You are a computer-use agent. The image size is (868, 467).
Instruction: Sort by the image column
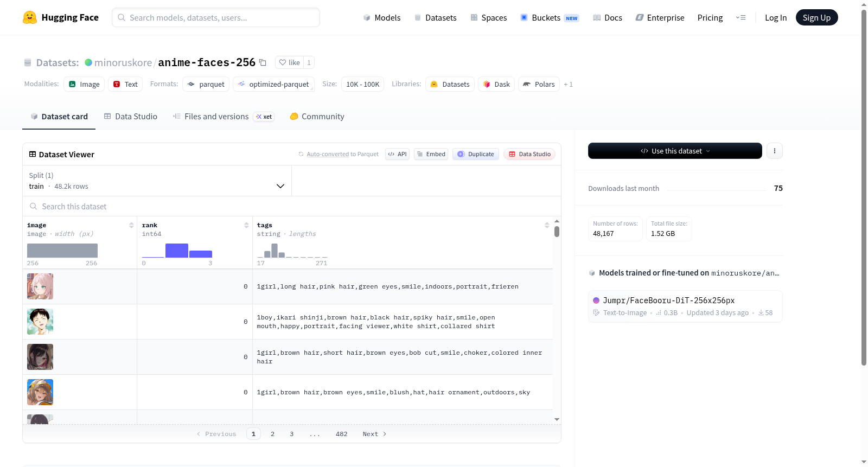[131, 225]
